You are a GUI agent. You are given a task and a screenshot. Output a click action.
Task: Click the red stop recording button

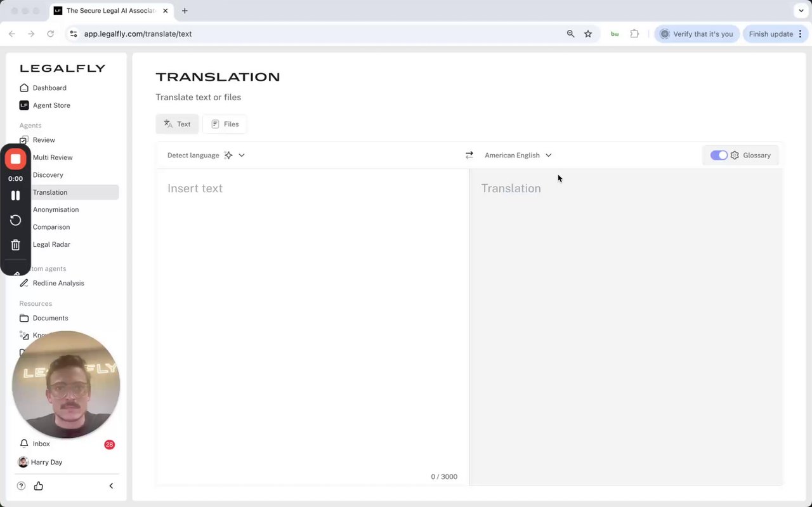pyautogui.click(x=16, y=159)
